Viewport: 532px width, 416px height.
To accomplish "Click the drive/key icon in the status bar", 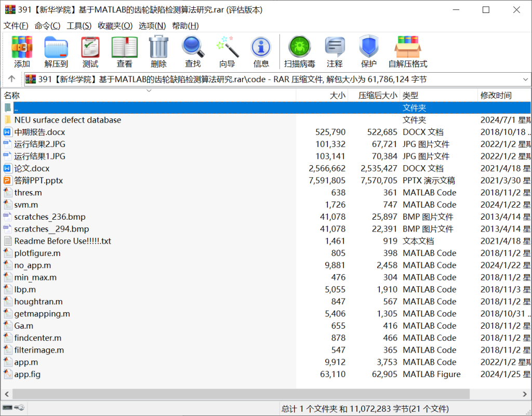I will (13, 408).
